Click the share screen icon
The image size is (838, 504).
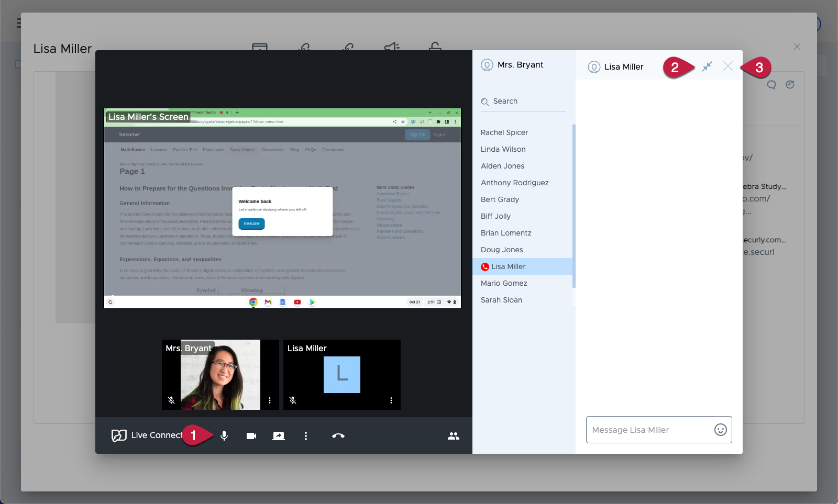279,436
